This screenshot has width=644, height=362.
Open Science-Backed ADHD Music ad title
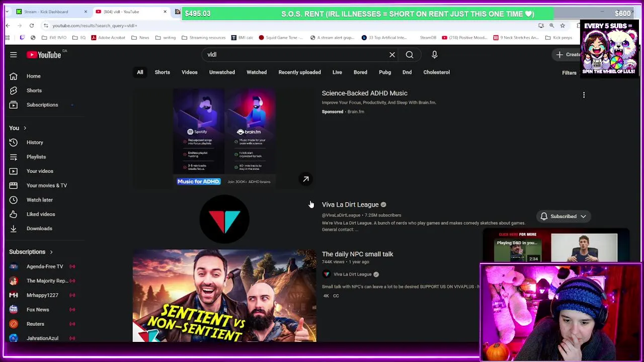point(365,93)
